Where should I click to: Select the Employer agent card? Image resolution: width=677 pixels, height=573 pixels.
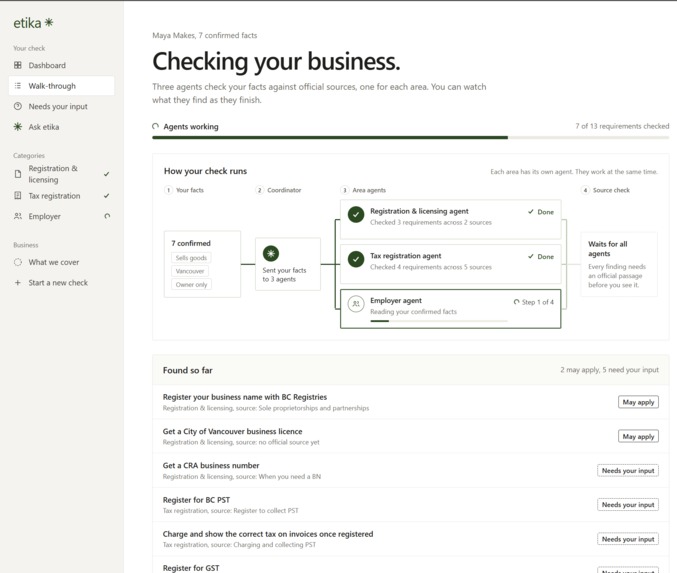[451, 309]
